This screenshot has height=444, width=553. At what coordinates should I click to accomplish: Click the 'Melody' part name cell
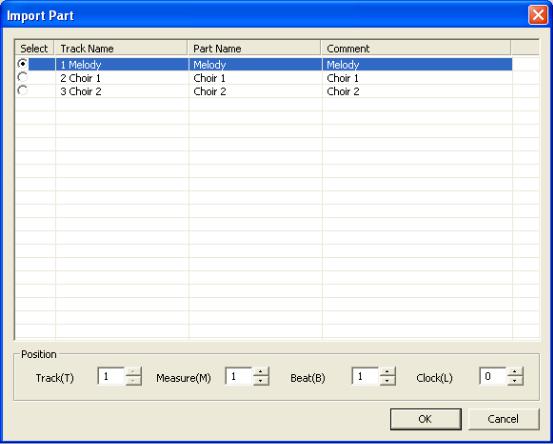coord(255,65)
